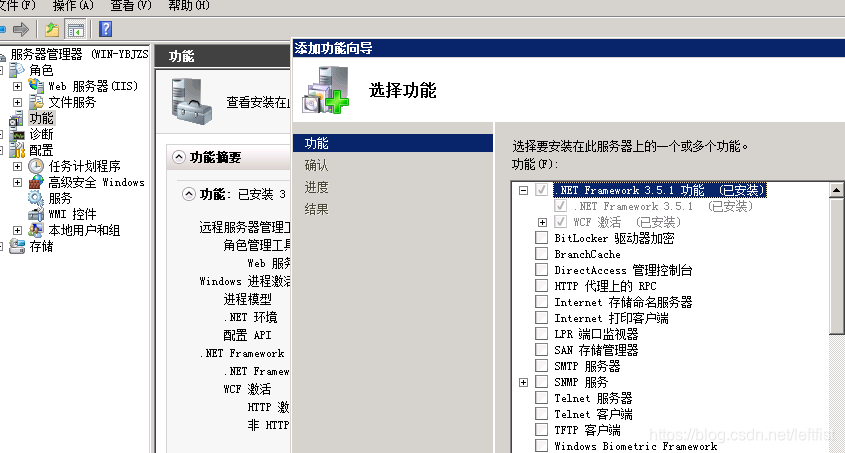Click 进程模型 in the features summary

247,299
